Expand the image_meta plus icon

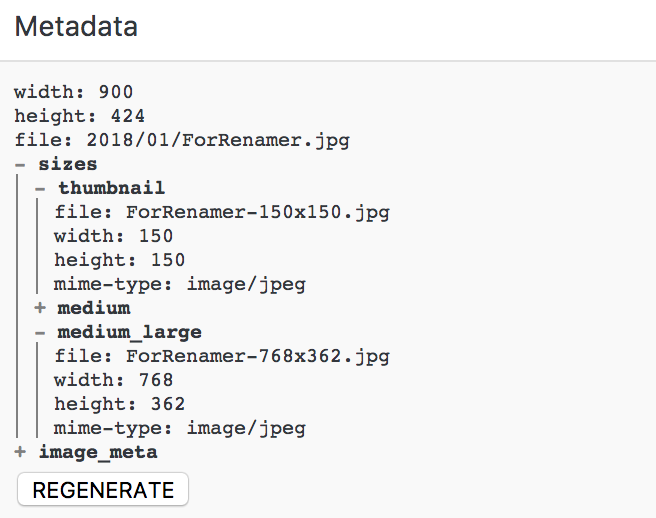20,452
